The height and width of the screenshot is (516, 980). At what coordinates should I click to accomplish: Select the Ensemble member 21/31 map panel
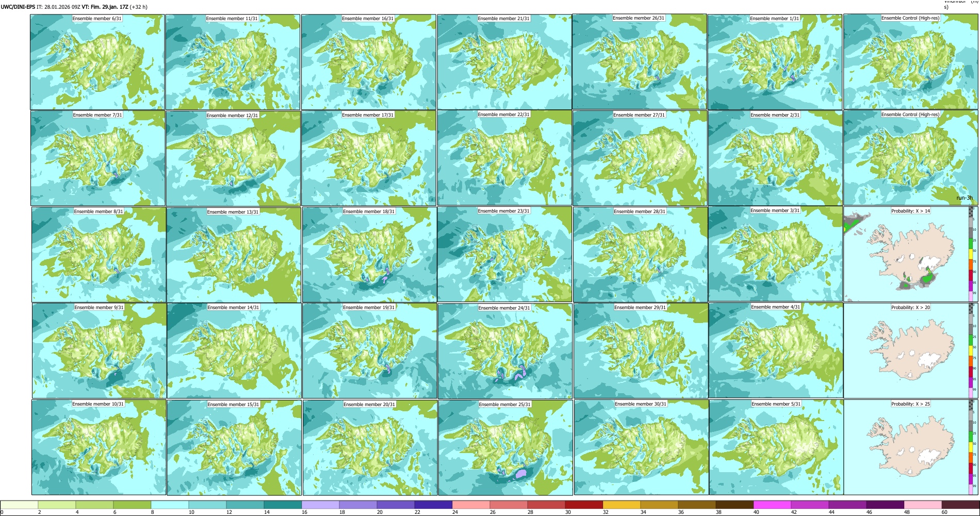(x=504, y=62)
